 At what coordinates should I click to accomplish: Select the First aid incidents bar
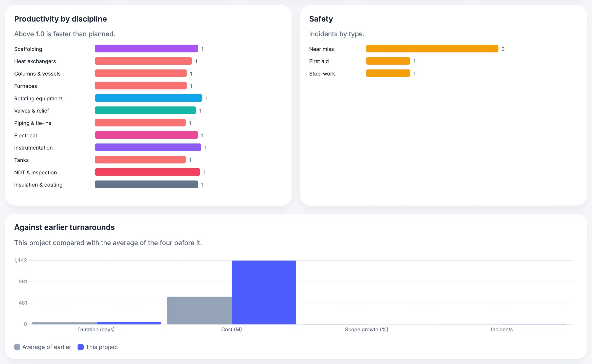[x=388, y=61]
